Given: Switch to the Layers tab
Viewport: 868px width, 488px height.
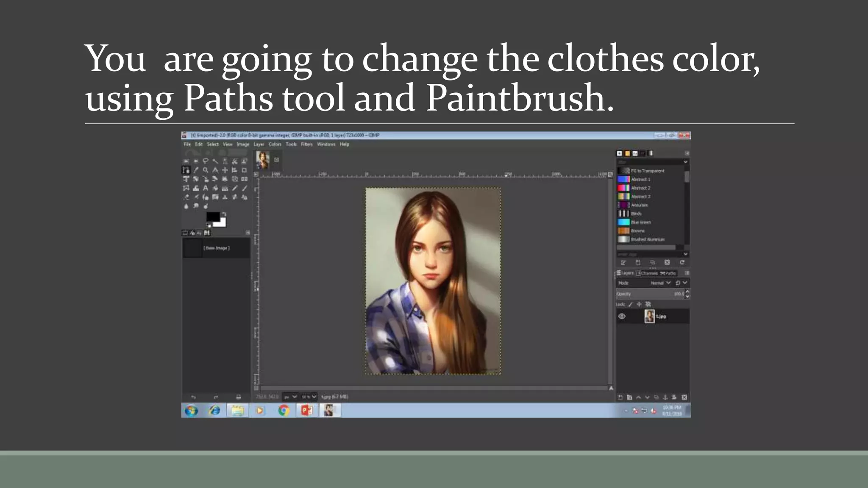Looking at the screenshot, I should coord(625,273).
